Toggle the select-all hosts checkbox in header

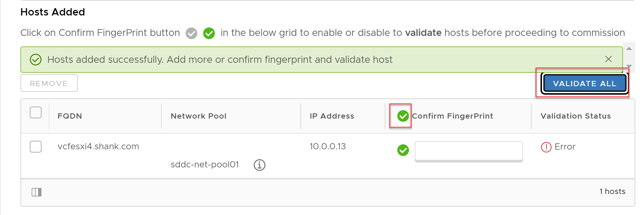point(36,112)
